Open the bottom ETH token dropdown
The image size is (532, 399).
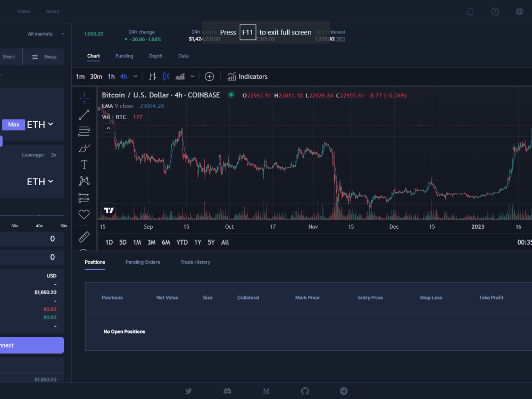click(x=40, y=182)
